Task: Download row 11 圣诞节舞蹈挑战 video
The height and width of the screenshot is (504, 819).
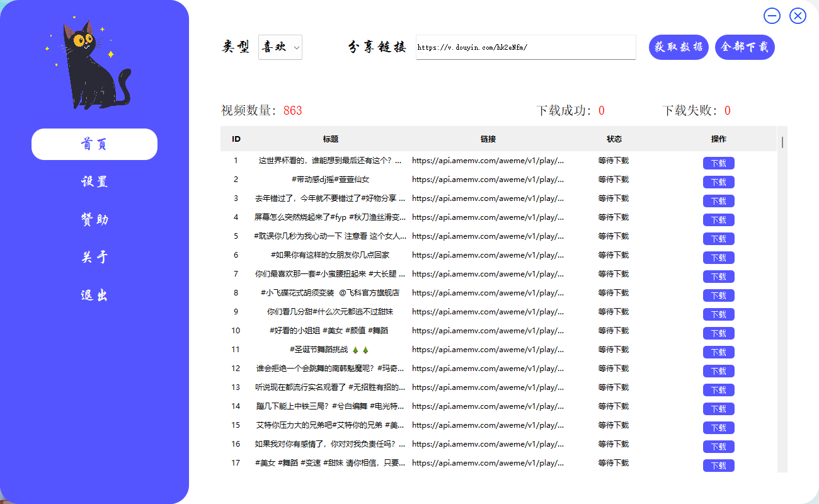Action: click(x=719, y=352)
